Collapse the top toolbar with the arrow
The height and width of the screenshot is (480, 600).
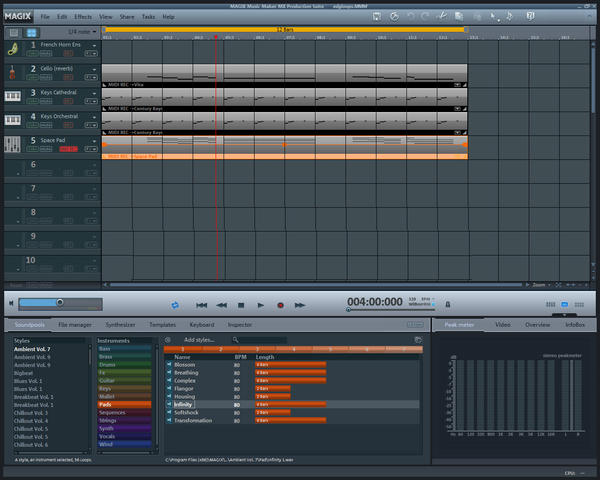(589, 16)
